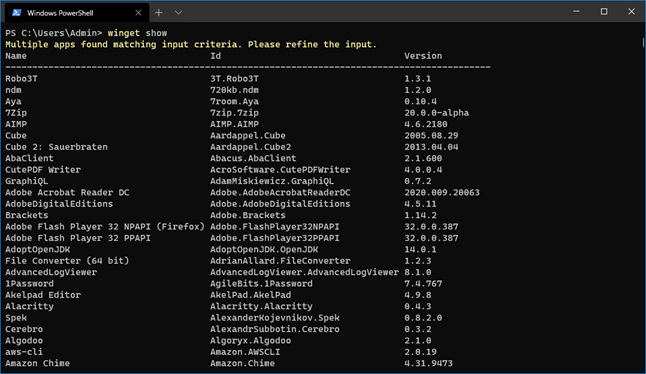Screen dimensions: 646x374
Task: Minimize the terminal window
Action: 576,12
